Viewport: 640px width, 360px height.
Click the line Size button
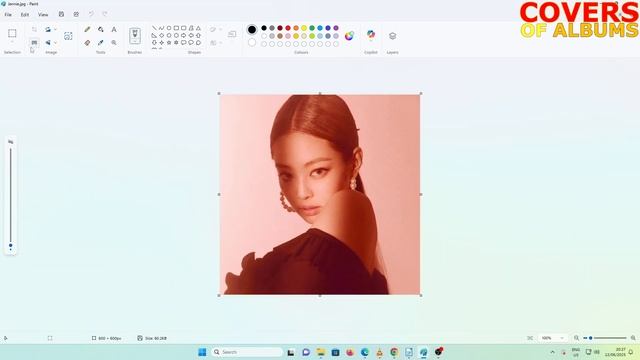232,35
